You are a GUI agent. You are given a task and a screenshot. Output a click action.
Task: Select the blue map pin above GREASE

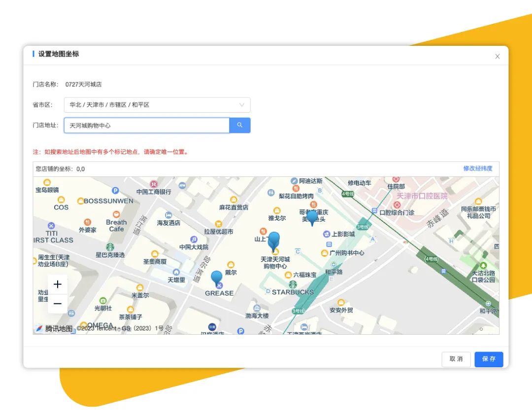217,278
